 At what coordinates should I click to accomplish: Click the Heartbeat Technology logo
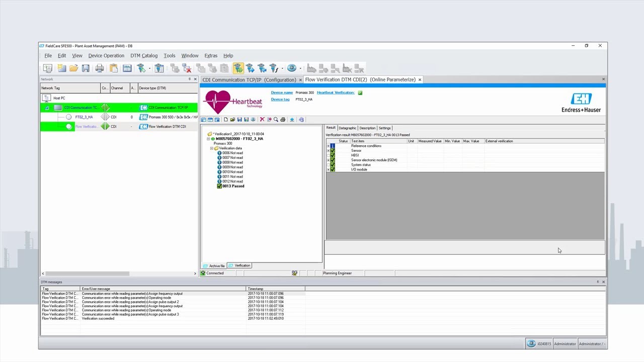(233, 102)
